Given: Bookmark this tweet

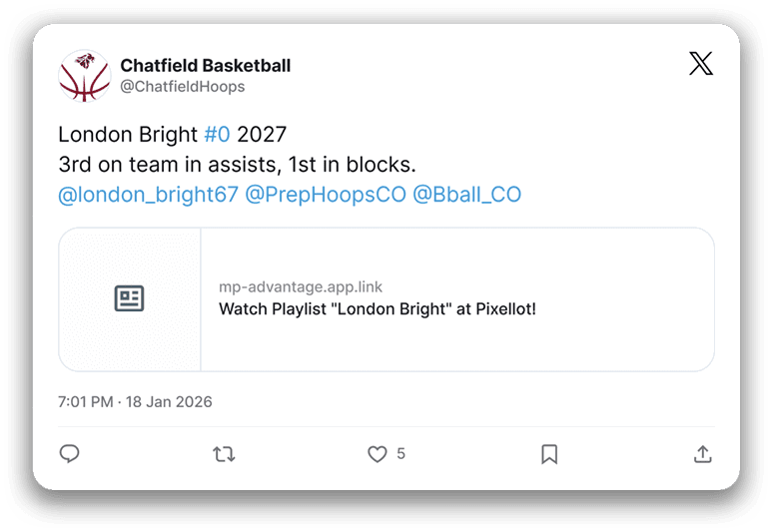Looking at the screenshot, I should [549, 454].
